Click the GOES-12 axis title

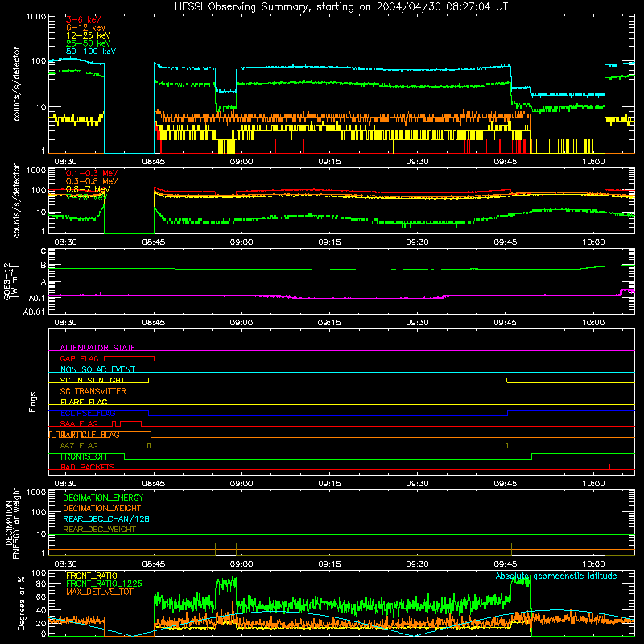(10, 281)
